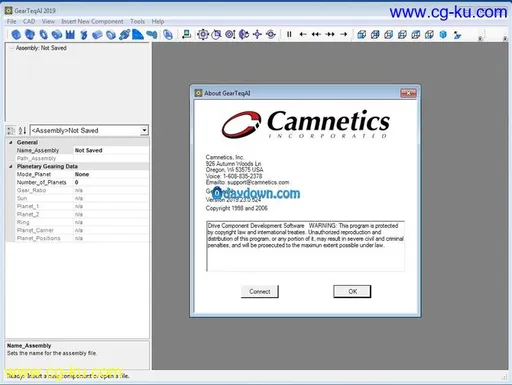The width and height of the screenshot is (512, 385).
Task: Open the Tools menu
Action: point(138,21)
